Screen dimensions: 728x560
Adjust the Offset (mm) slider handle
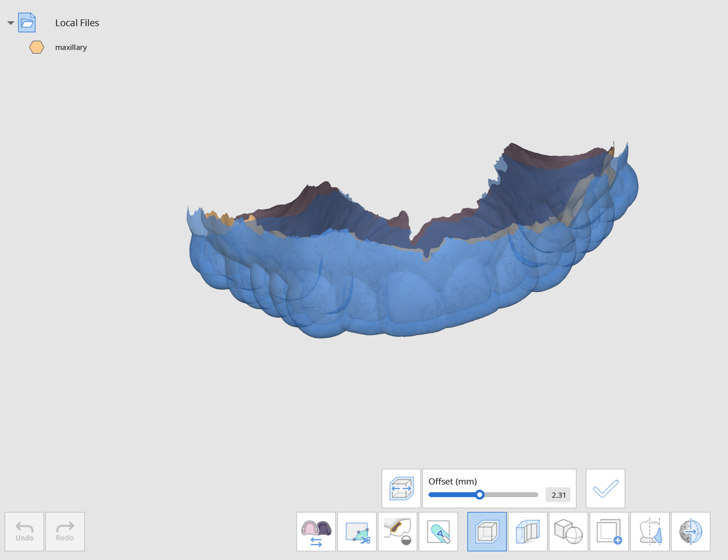(479, 495)
